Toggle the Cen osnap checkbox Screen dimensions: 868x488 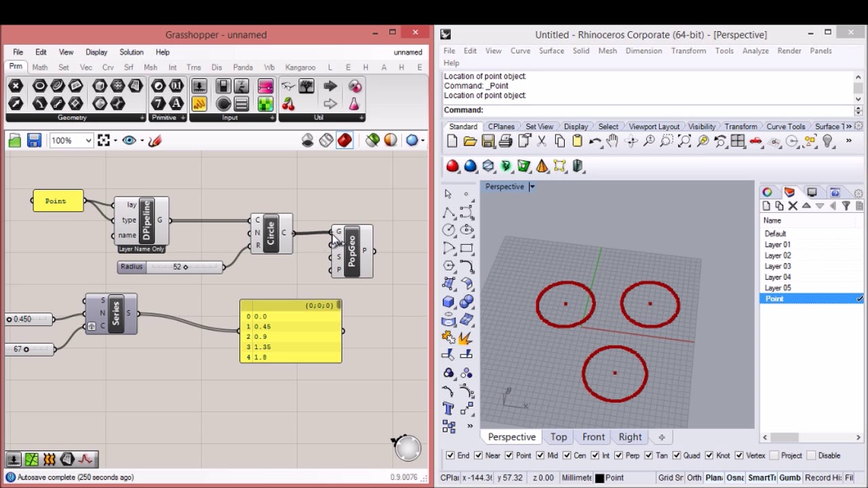pos(567,455)
